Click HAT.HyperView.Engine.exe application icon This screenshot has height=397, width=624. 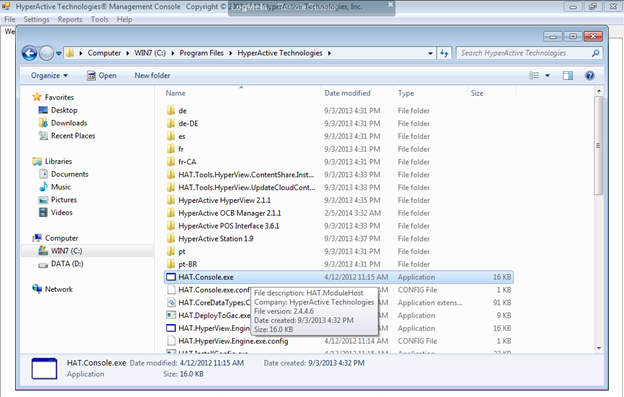tap(171, 328)
